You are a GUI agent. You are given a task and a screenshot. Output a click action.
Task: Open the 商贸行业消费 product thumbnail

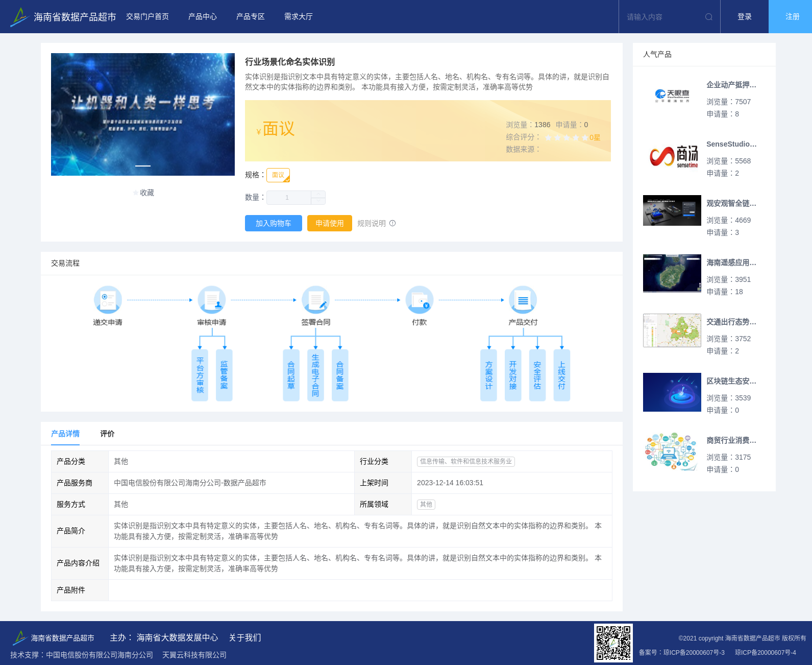[x=672, y=452]
